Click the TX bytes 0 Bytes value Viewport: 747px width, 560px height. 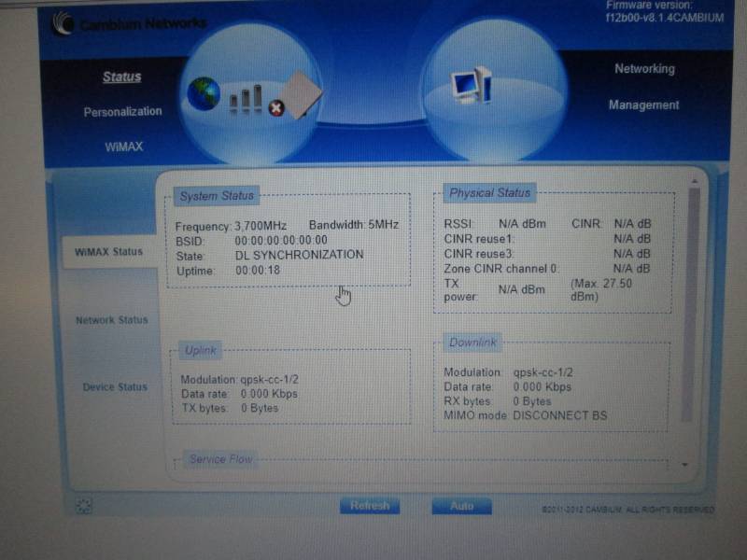[260, 408]
